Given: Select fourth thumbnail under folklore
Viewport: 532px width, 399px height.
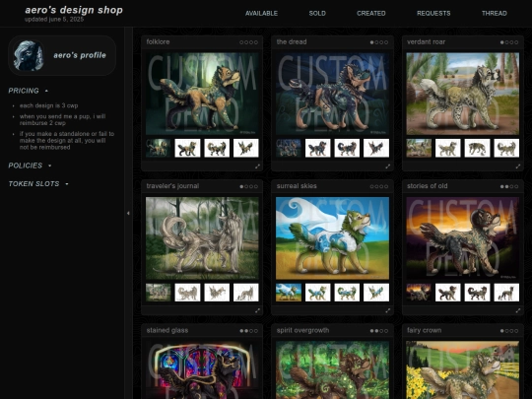Looking at the screenshot, I should tap(246, 148).
